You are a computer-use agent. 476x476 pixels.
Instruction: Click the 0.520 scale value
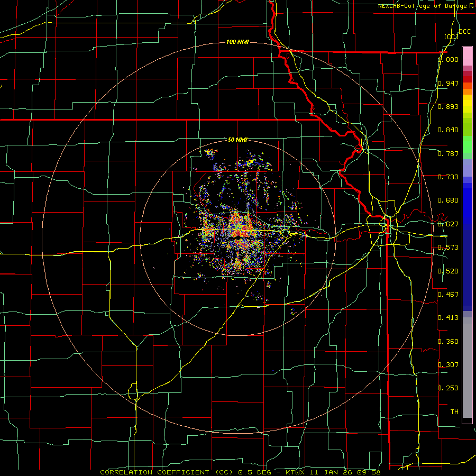[x=448, y=271]
